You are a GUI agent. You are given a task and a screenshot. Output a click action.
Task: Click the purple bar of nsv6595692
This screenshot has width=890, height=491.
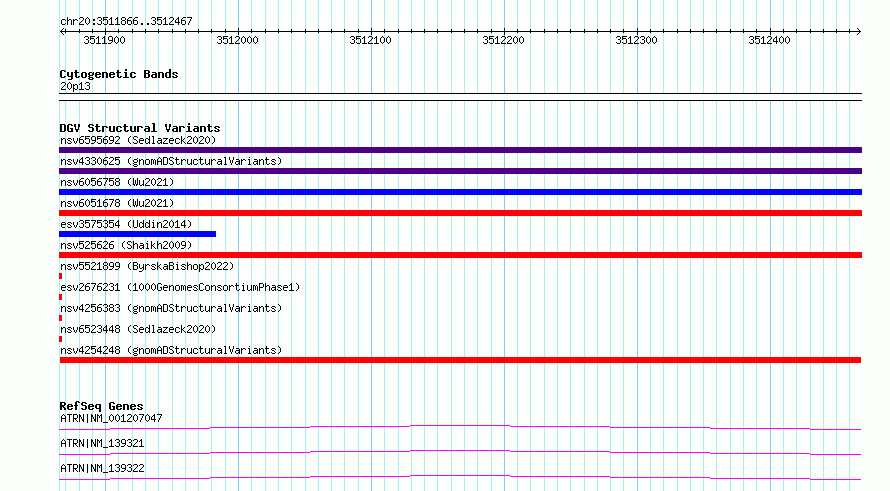pos(460,150)
